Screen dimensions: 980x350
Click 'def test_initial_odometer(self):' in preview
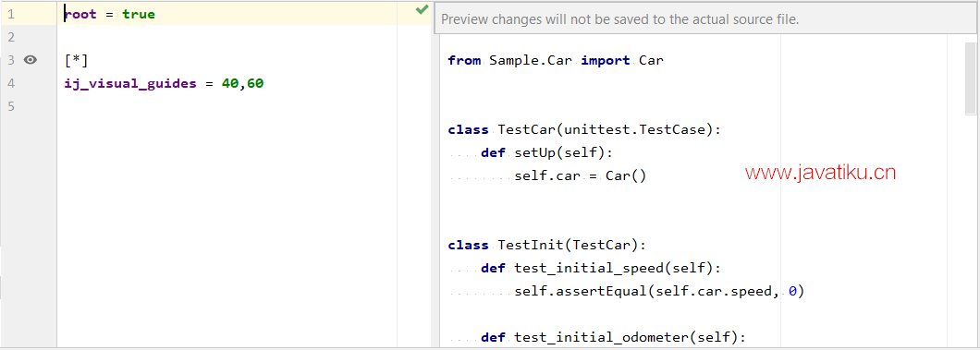tap(613, 337)
